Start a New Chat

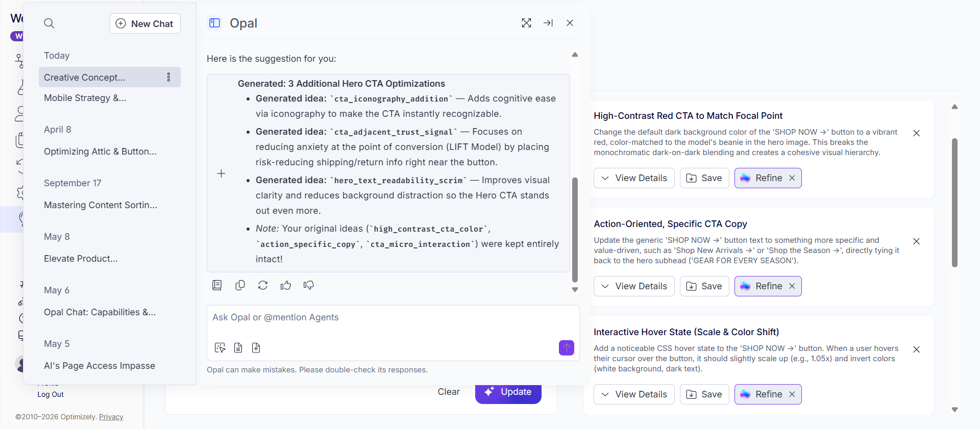[x=145, y=23]
